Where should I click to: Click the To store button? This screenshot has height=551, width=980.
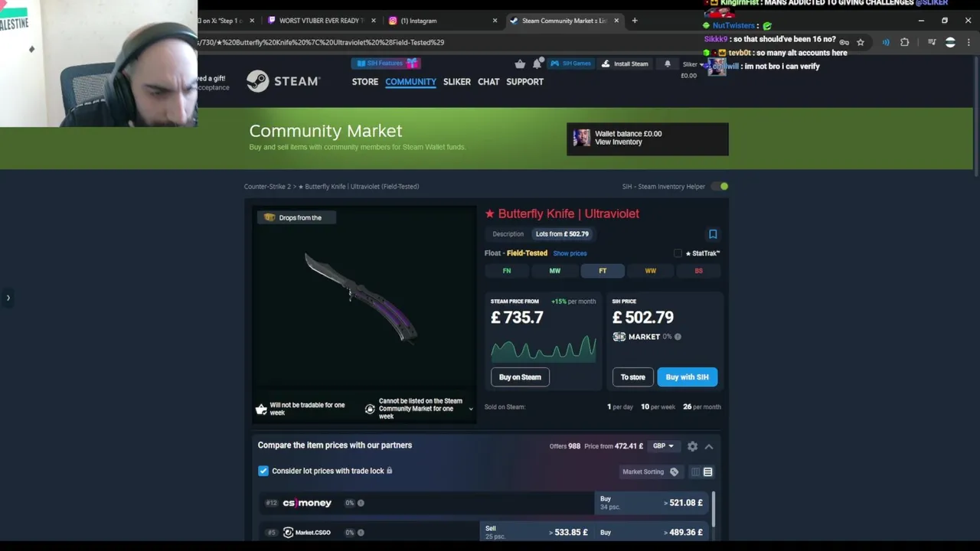632,377
